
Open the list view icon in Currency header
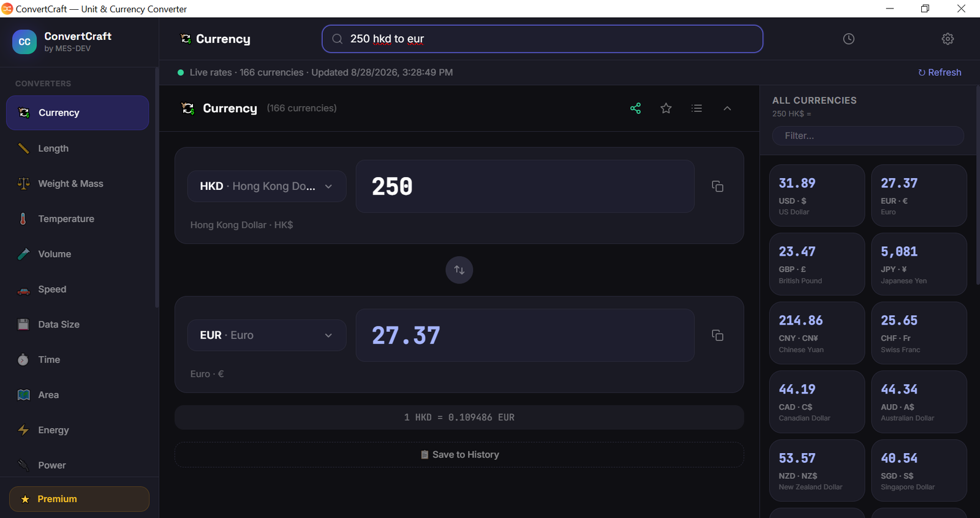click(x=697, y=108)
